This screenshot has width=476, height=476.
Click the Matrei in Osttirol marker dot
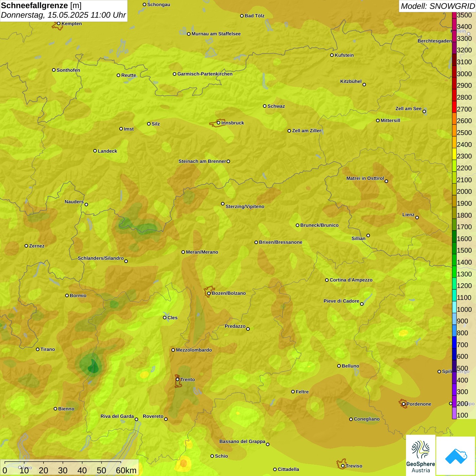point(386,181)
